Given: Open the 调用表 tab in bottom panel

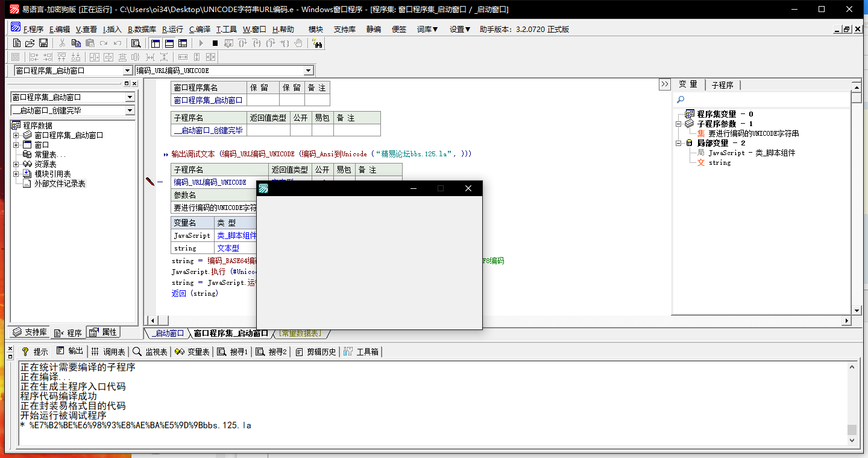Looking at the screenshot, I should 108,352.
